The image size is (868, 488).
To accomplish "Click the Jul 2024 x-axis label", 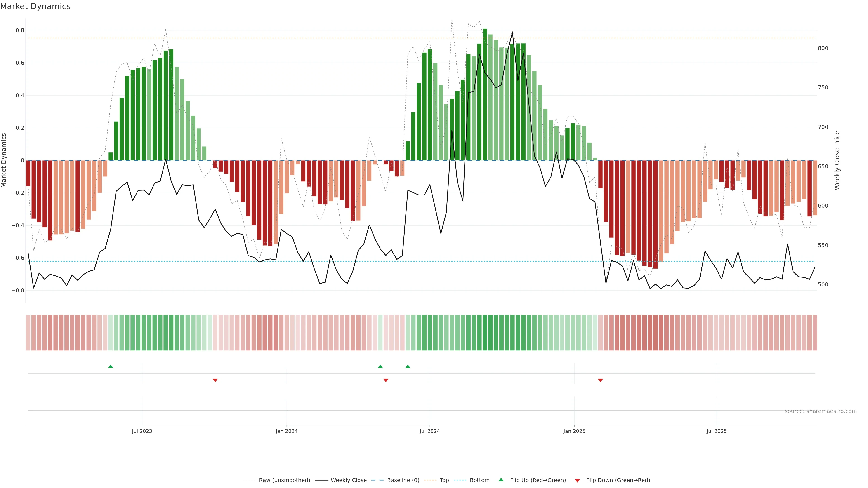I will click(430, 431).
